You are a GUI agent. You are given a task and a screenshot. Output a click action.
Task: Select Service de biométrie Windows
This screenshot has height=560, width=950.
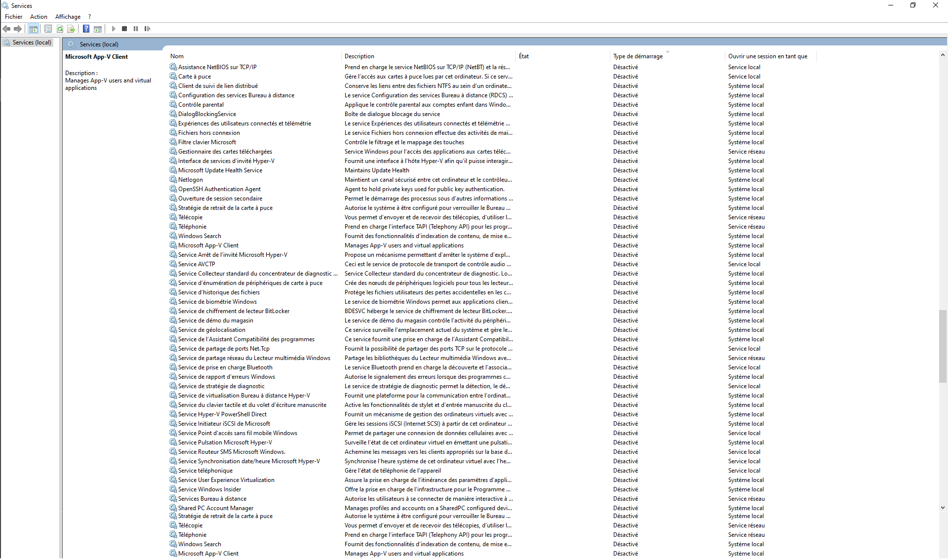pos(217,302)
